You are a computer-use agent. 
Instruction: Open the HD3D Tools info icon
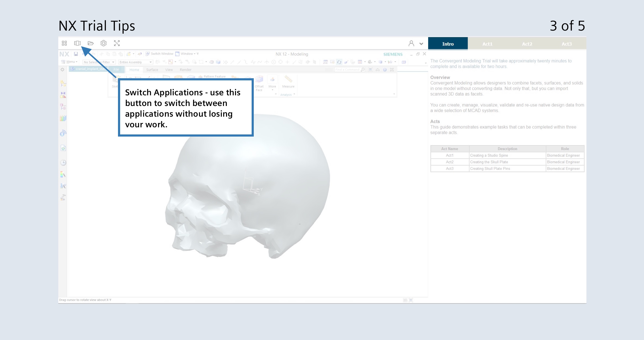63,133
